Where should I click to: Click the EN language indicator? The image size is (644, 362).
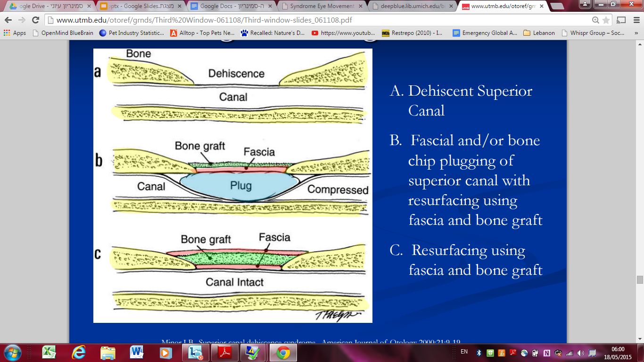(x=464, y=352)
